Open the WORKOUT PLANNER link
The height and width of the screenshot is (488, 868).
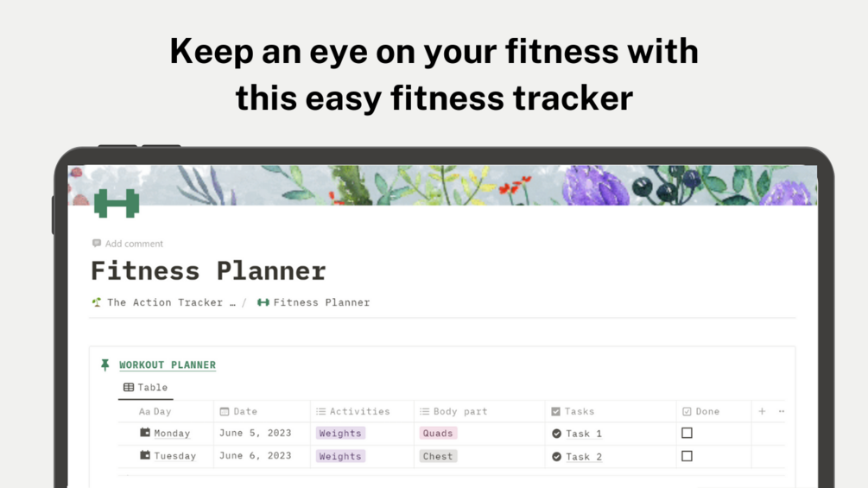pyautogui.click(x=168, y=365)
